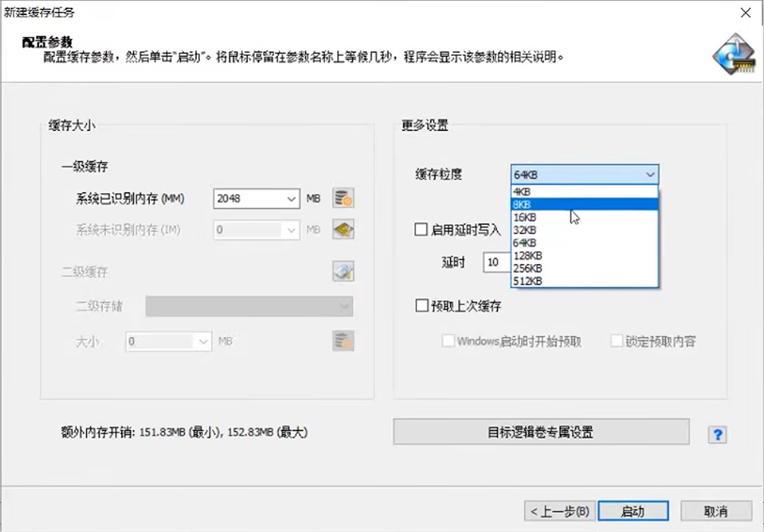Viewport: 764px width, 532px height.
Task: Click the level-2 cache storage settings icon
Action: (343, 271)
